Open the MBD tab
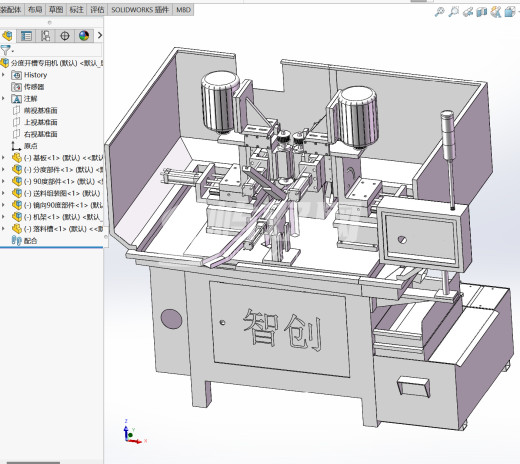This screenshot has width=520, height=464. click(183, 10)
